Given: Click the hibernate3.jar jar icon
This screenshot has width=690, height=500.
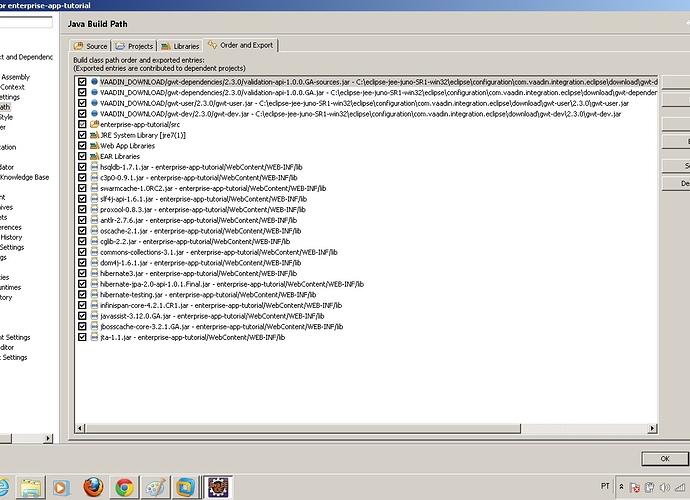Looking at the screenshot, I should (94, 273).
